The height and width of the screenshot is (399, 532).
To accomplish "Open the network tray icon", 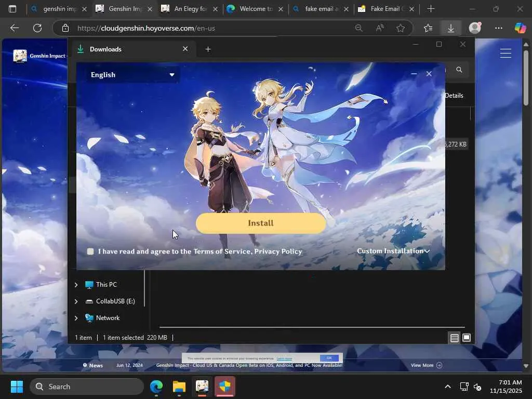I will pyautogui.click(x=464, y=387).
